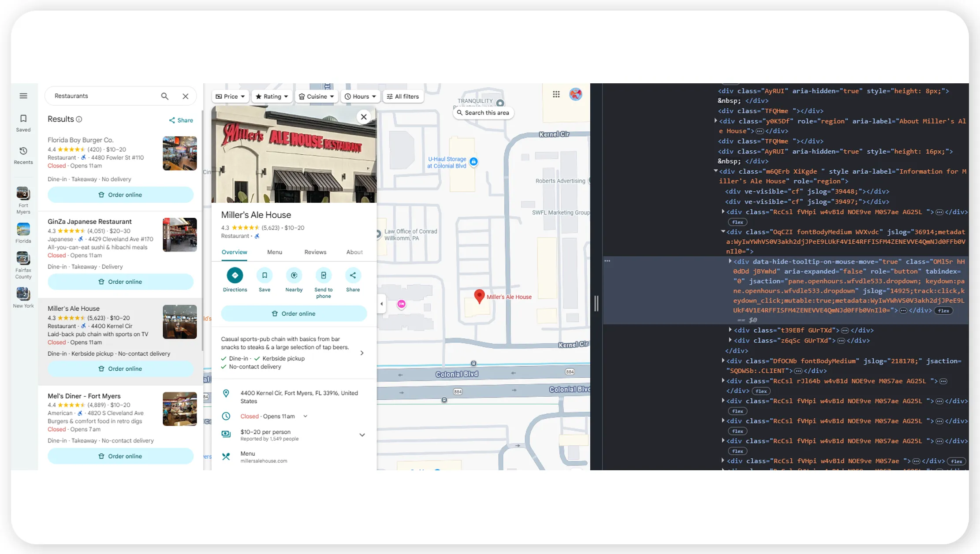Click Search this area button

point(483,113)
